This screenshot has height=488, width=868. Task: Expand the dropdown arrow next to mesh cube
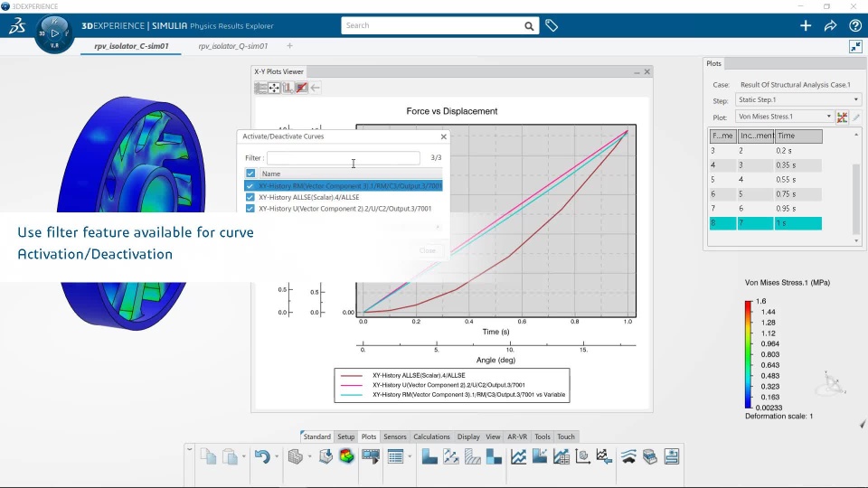pyautogui.click(x=309, y=456)
